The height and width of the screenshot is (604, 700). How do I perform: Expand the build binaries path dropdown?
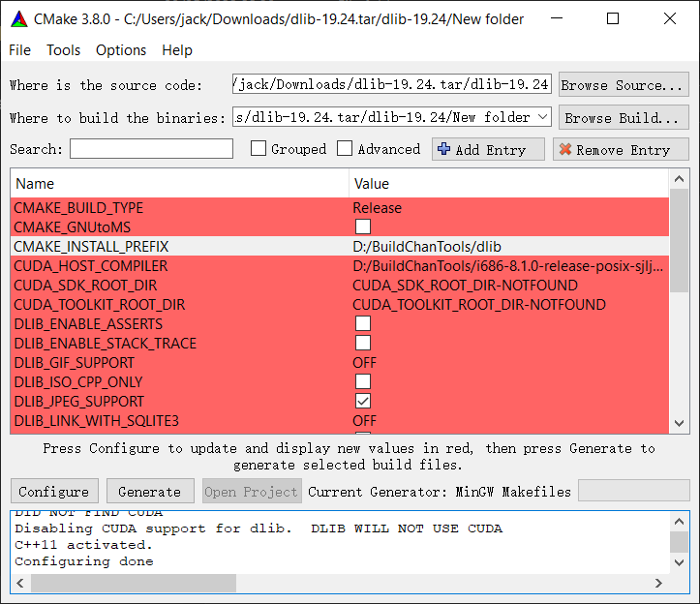pyautogui.click(x=541, y=117)
